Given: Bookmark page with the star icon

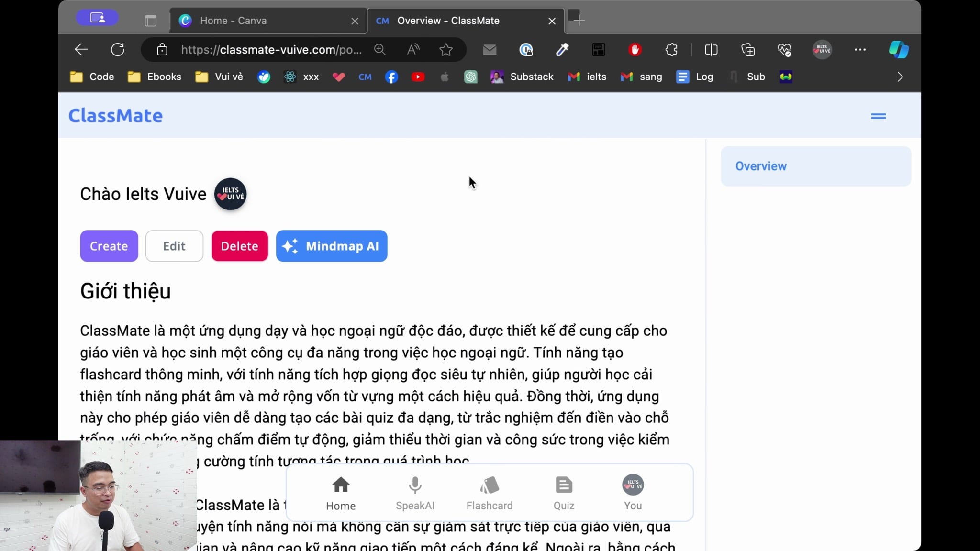Looking at the screenshot, I should [x=446, y=49].
